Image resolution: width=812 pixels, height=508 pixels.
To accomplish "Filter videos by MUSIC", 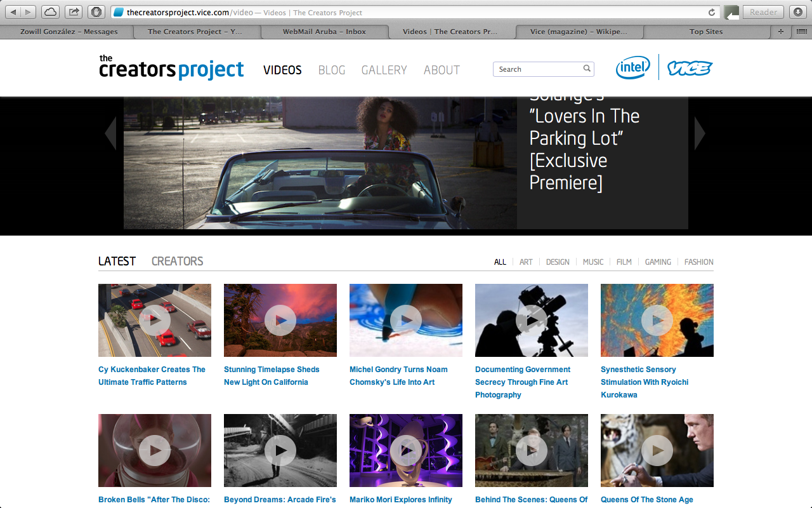I will pos(593,262).
